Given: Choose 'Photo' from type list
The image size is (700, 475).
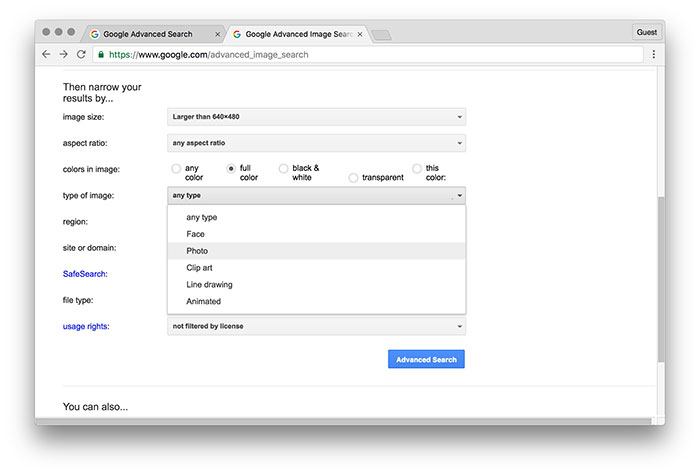Looking at the screenshot, I should click(197, 251).
